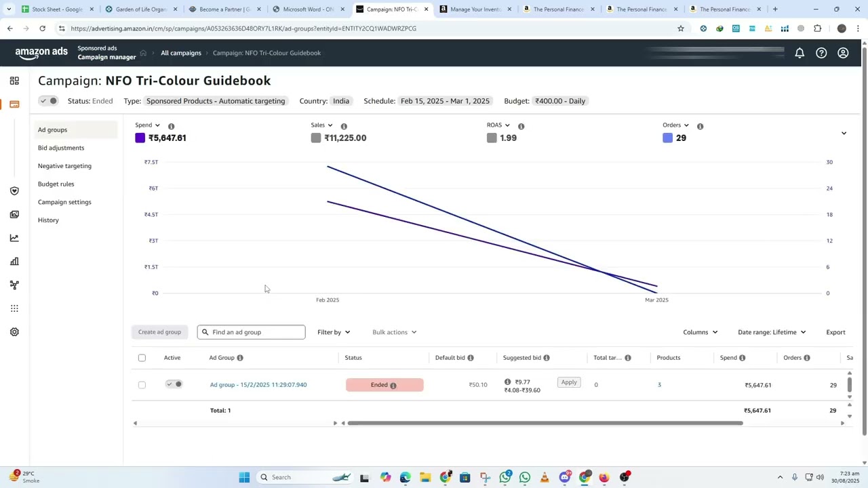Click the products count 3 link
The height and width of the screenshot is (488, 868).
click(659, 385)
